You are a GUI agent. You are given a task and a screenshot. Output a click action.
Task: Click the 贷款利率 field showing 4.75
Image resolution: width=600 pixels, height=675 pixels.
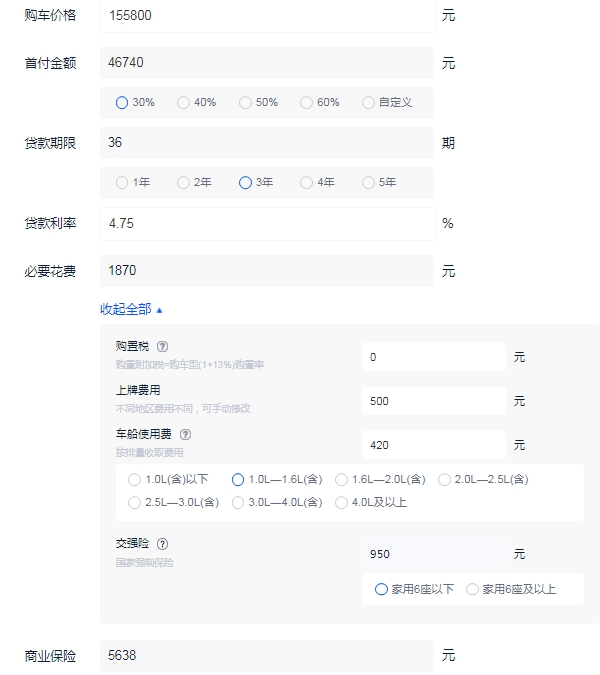click(x=268, y=224)
